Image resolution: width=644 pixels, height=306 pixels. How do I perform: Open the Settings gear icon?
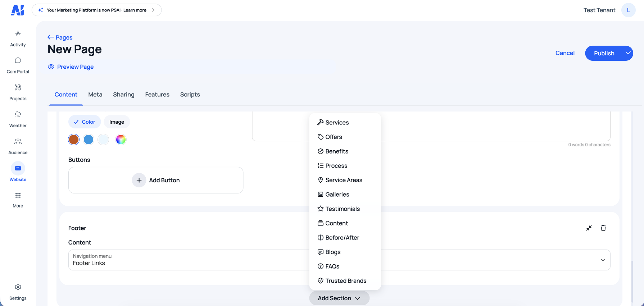pos(18,287)
